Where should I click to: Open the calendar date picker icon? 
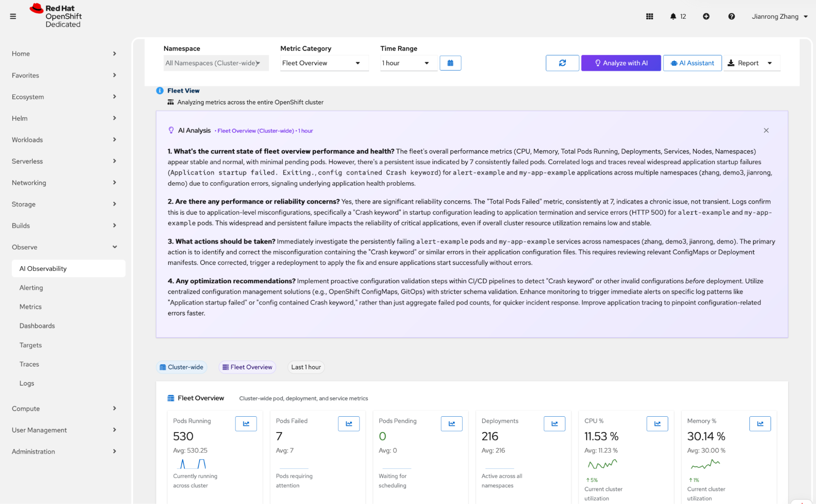click(450, 63)
